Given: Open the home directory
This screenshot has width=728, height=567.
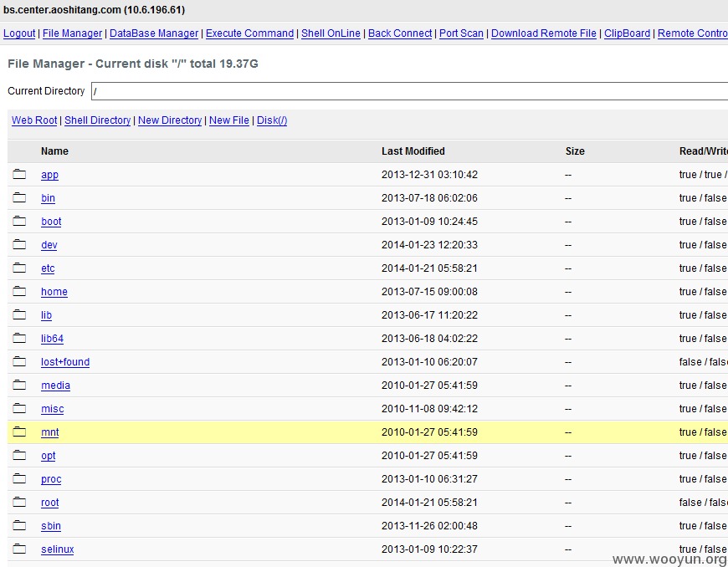Looking at the screenshot, I should pos(54,292).
